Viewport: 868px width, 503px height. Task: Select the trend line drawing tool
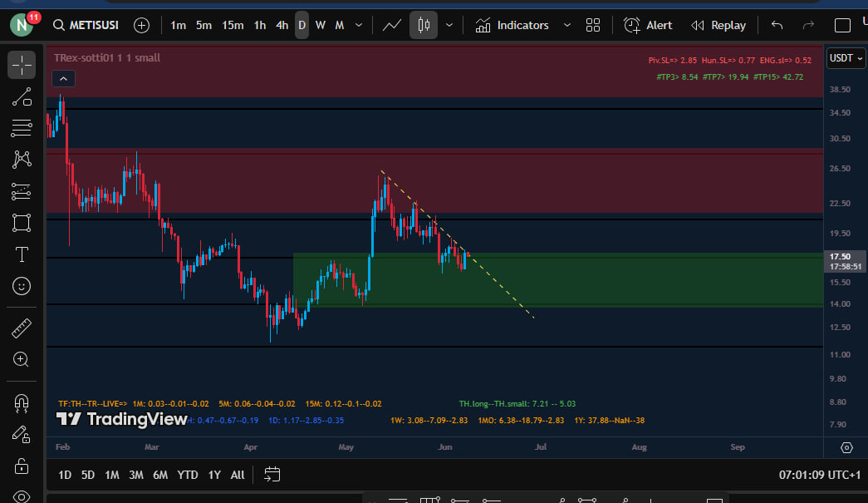pyautogui.click(x=22, y=96)
